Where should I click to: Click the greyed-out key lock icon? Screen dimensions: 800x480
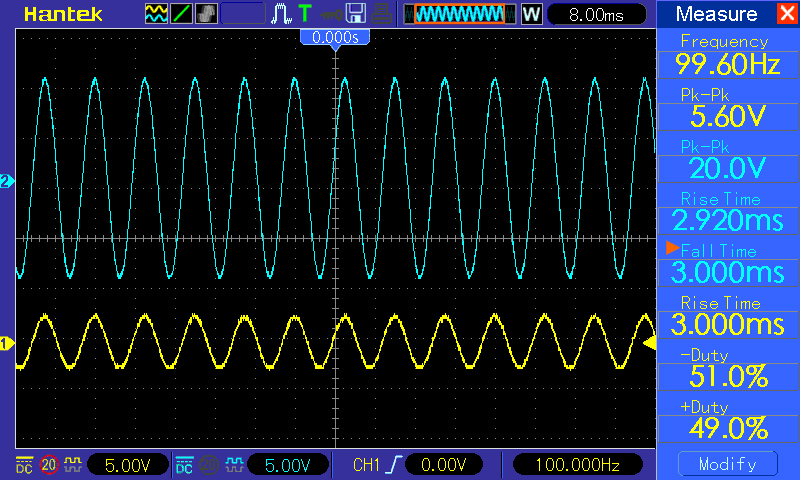332,15
